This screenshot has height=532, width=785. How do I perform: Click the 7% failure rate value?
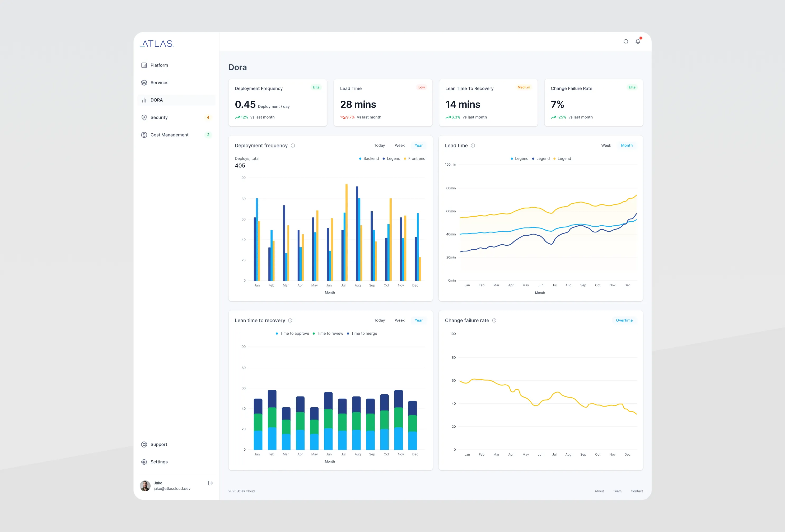pos(557,105)
